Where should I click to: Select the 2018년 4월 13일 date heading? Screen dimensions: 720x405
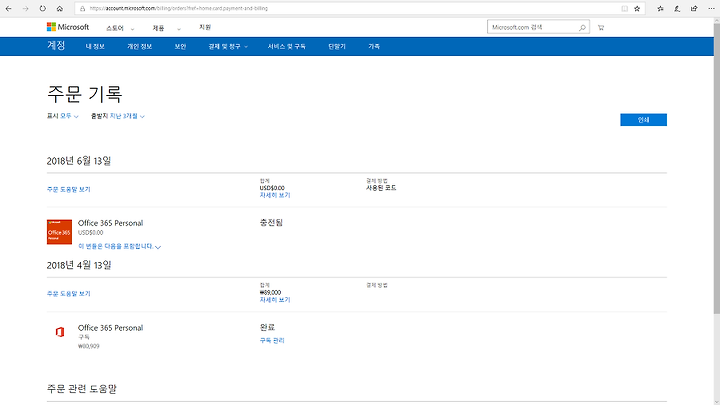[79, 265]
